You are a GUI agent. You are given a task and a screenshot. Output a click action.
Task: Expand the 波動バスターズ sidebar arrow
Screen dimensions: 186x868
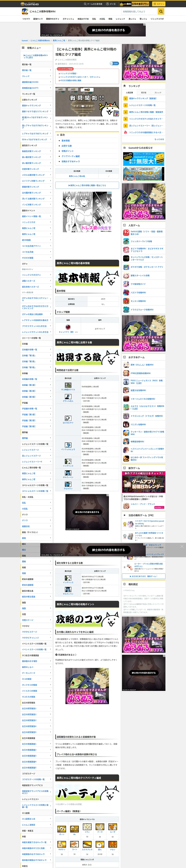(x=51, y=281)
